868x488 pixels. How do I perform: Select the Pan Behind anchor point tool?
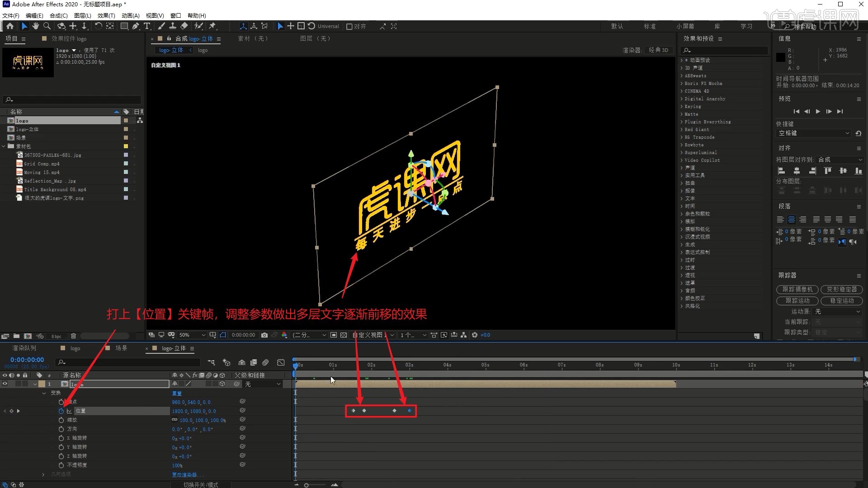(x=110, y=26)
